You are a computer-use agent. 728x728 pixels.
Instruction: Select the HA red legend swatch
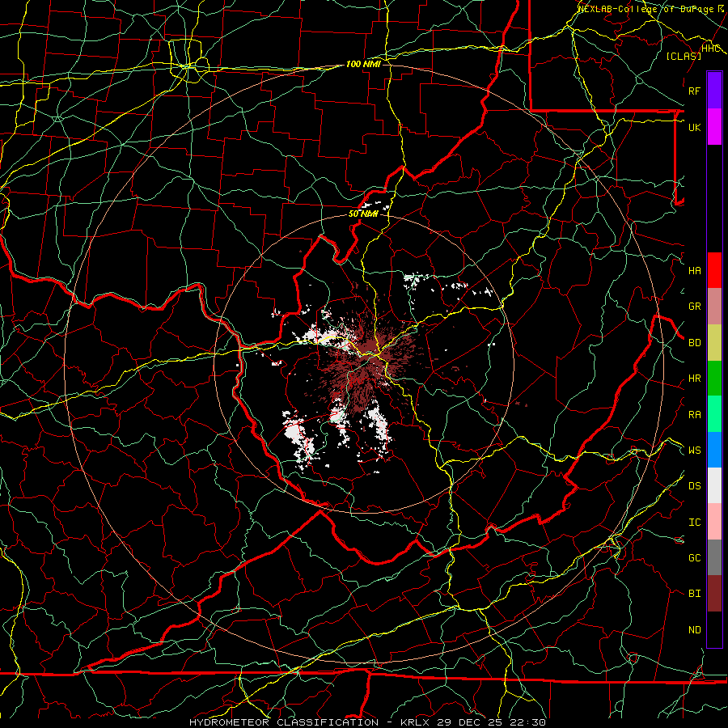pos(714,270)
